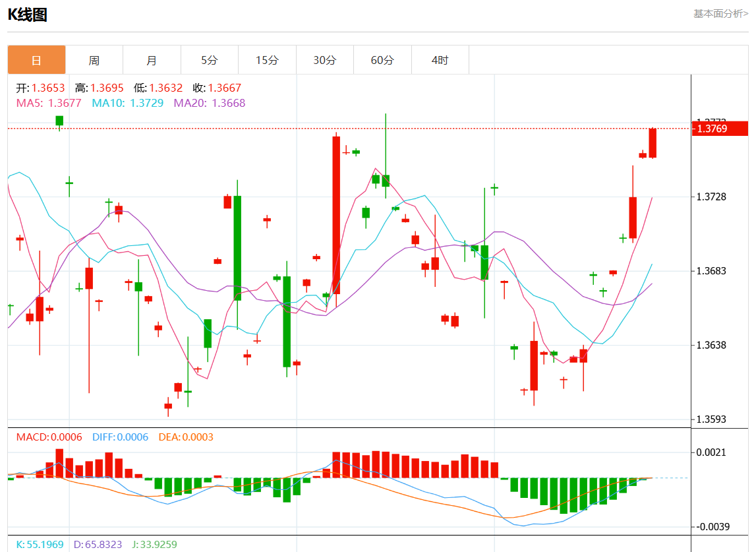The width and height of the screenshot is (756, 552).
Task: Click the 低:1.3632 low price value
Action: pos(158,88)
